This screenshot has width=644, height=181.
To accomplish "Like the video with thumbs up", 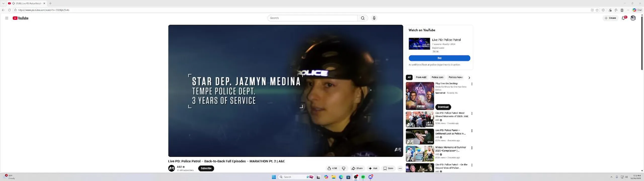I will click(332, 168).
